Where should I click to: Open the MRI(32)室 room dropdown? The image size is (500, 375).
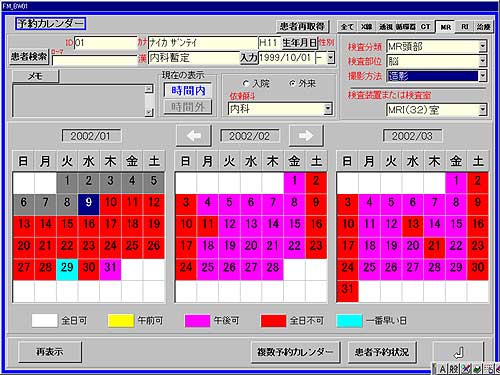[x=483, y=110]
